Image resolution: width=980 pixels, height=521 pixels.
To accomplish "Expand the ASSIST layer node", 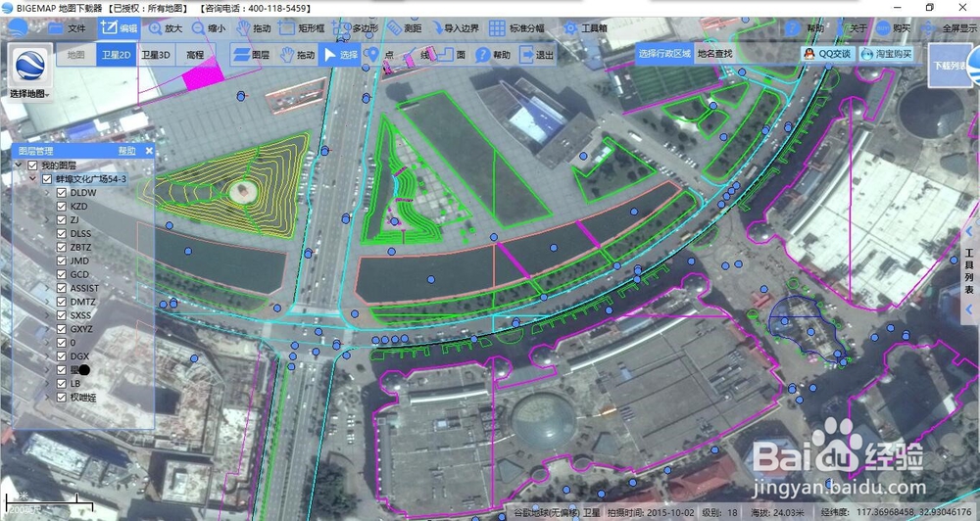I will click(47, 288).
